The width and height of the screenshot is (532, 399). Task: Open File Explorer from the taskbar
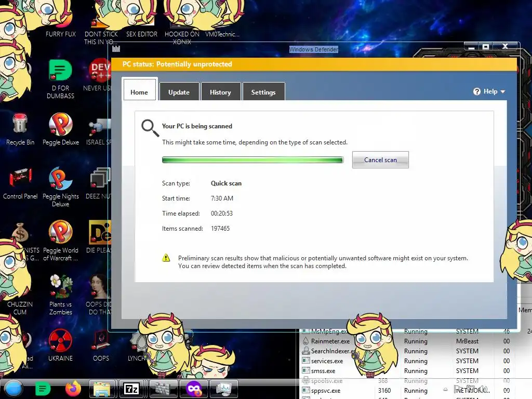pos(102,389)
